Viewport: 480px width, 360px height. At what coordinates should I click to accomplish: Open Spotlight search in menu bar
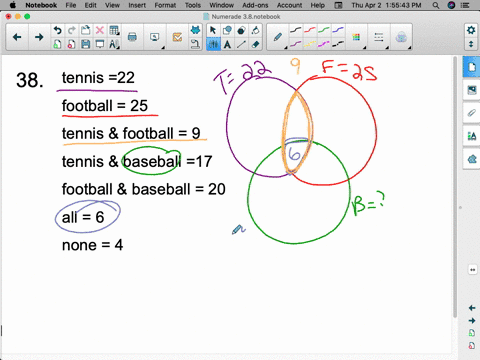click(x=436, y=5)
